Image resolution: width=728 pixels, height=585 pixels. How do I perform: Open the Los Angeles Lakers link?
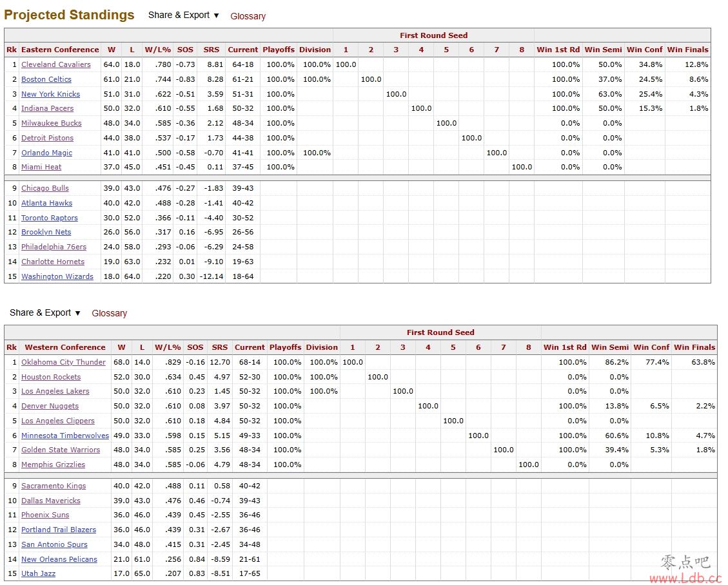tap(55, 391)
